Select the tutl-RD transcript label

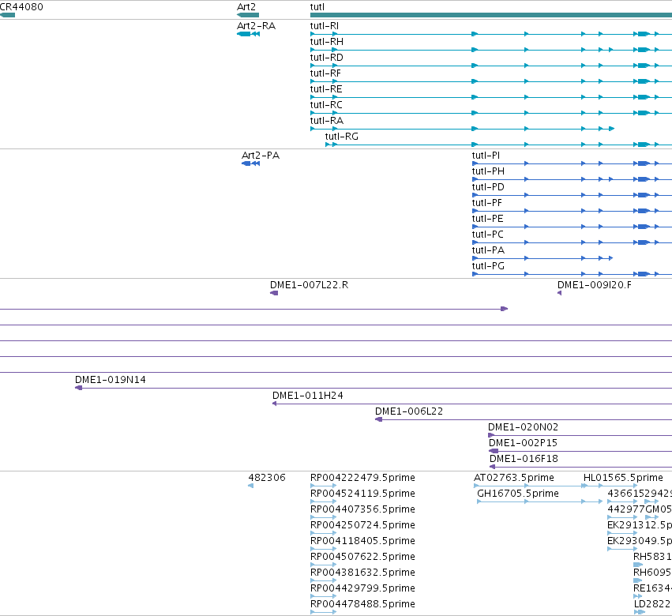coord(327,58)
